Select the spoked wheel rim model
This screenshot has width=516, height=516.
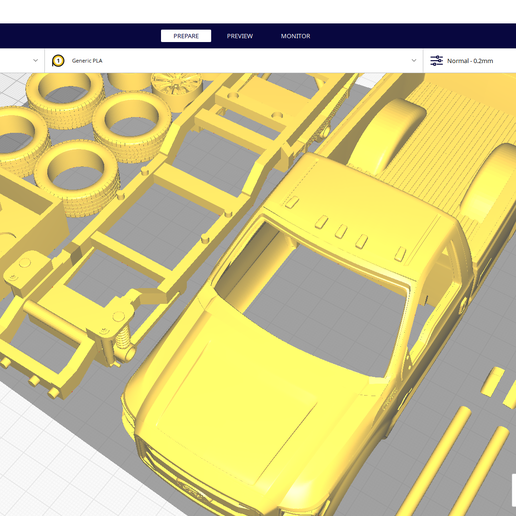coord(177,88)
